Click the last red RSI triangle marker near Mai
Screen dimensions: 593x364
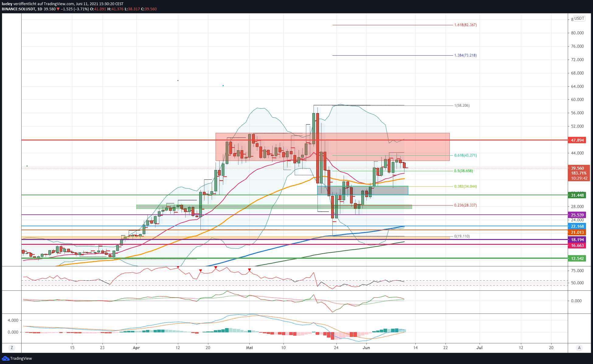[x=249, y=270]
